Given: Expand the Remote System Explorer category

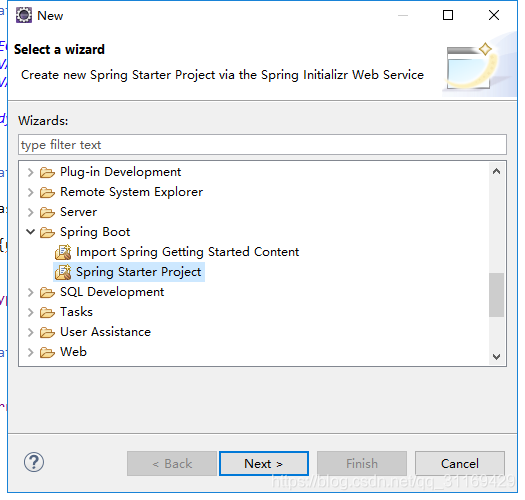Looking at the screenshot, I should (30, 193).
